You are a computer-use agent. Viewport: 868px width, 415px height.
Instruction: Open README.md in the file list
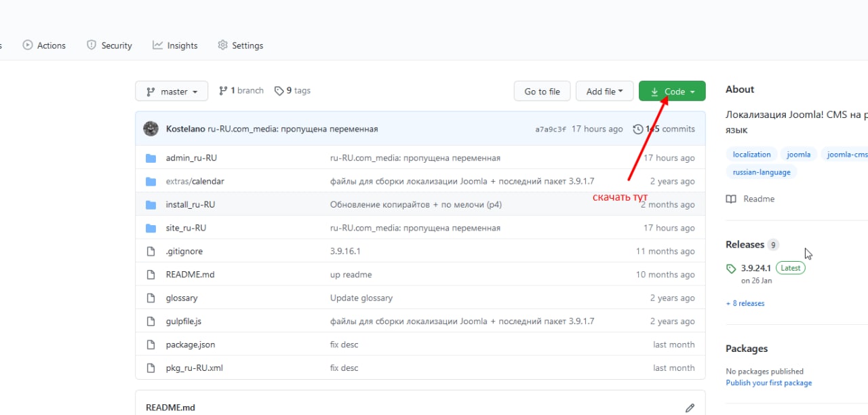[x=190, y=275]
